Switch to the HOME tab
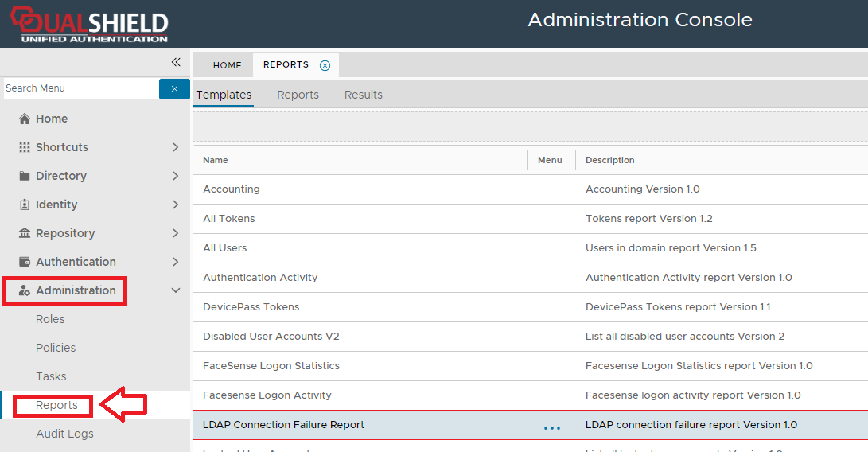The width and height of the screenshot is (868, 452). point(227,65)
